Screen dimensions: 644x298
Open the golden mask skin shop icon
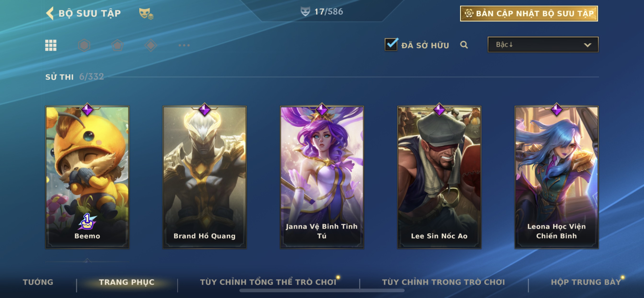(146, 13)
